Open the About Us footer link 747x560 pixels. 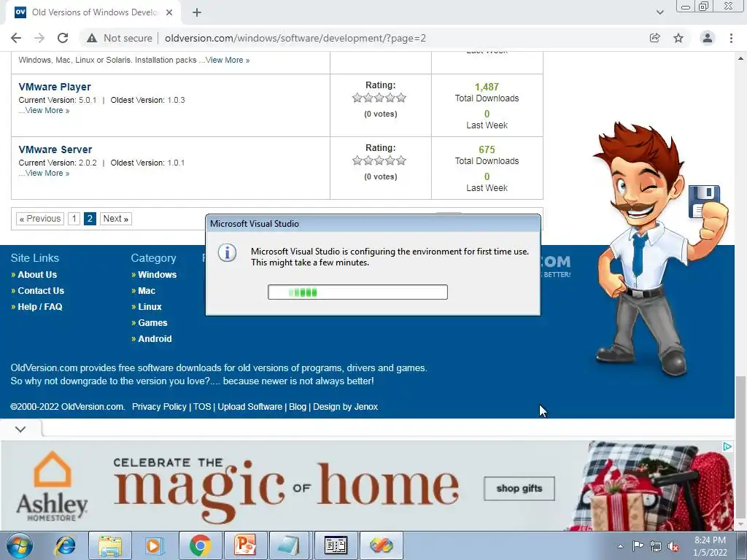(x=37, y=275)
